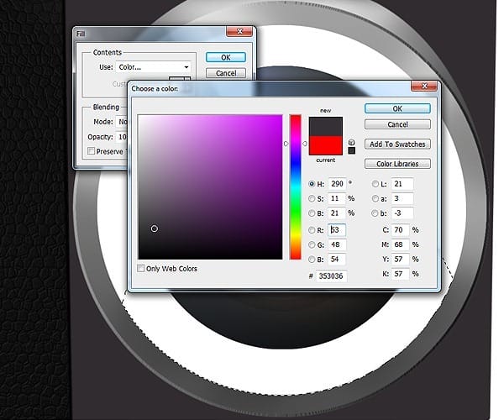Enable the Only Web Colors checkbox
The height and width of the screenshot is (420, 504).
point(142,269)
